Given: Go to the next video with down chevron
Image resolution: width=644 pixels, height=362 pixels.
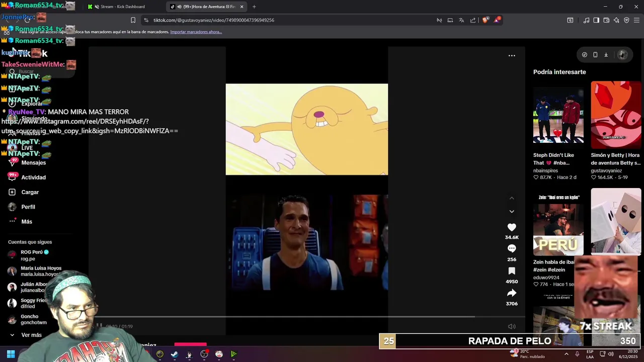Looking at the screenshot, I should (x=512, y=212).
